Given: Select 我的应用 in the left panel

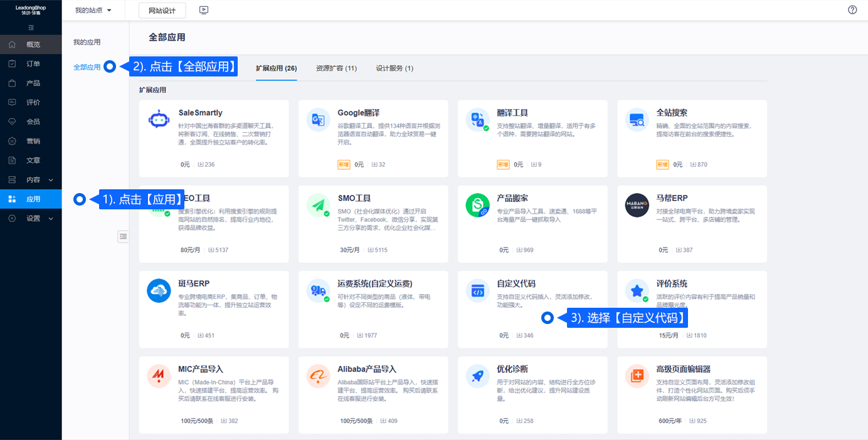Looking at the screenshot, I should (x=87, y=43).
